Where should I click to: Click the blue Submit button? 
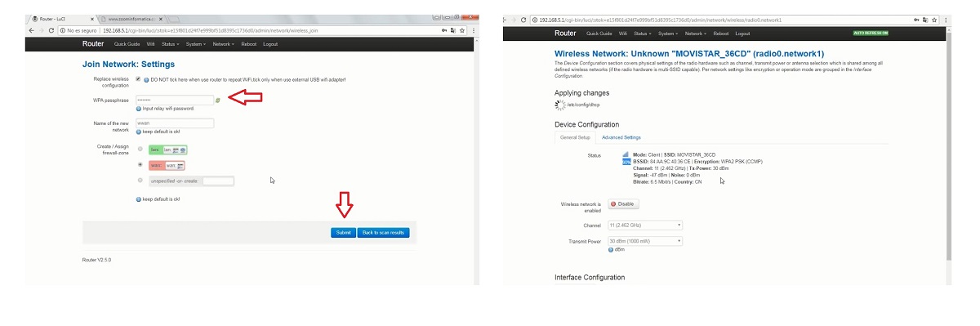point(343,233)
